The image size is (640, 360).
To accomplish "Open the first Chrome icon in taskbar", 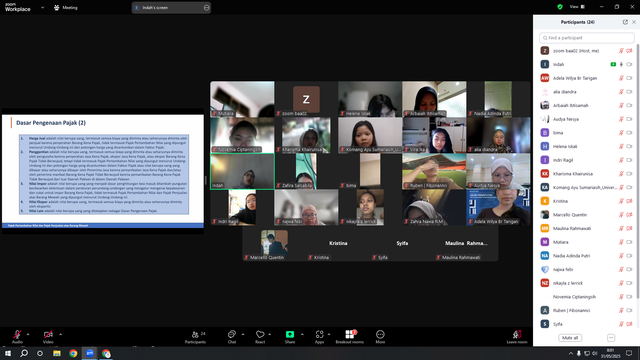I will 73,353.
